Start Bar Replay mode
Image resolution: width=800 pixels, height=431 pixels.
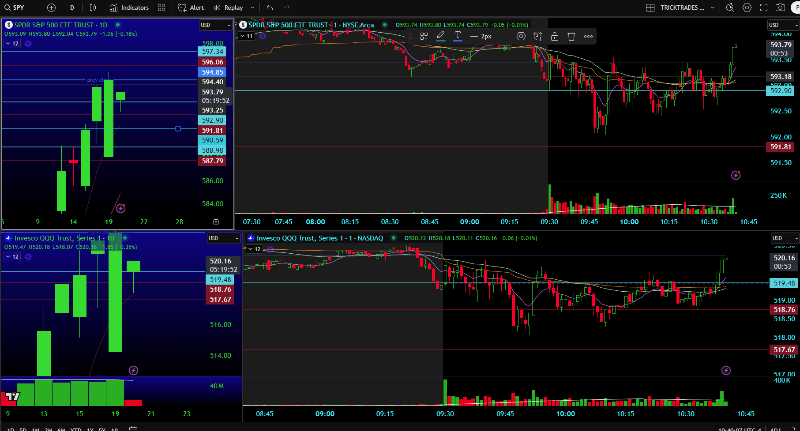pos(228,8)
